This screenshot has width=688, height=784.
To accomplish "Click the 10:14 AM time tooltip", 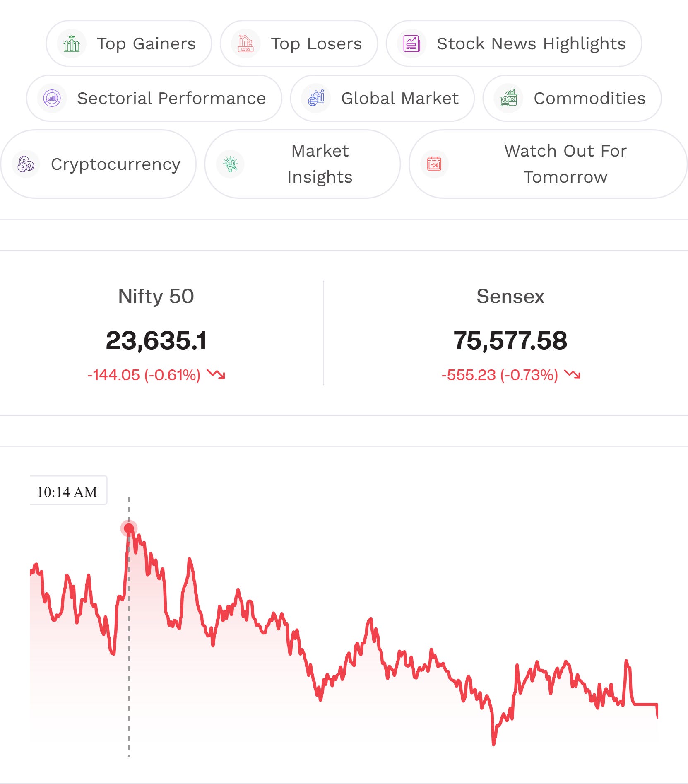I will pyautogui.click(x=68, y=491).
